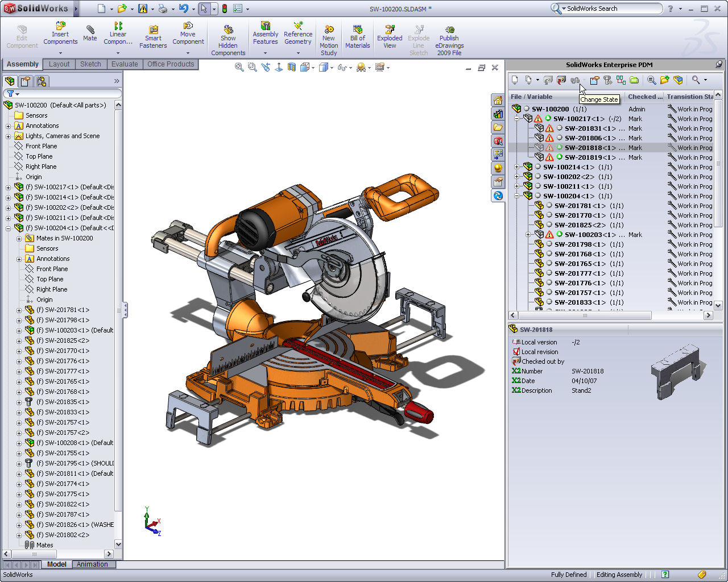Click the PDM pane pushpin icon
The height and width of the screenshot is (582, 728).
tap(719, 64)
